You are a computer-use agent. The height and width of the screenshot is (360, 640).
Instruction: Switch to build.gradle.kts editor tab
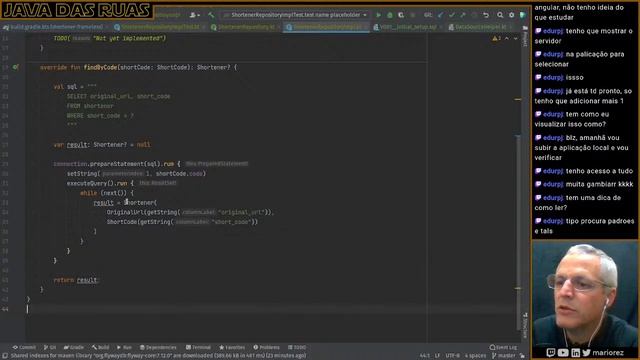55,27
